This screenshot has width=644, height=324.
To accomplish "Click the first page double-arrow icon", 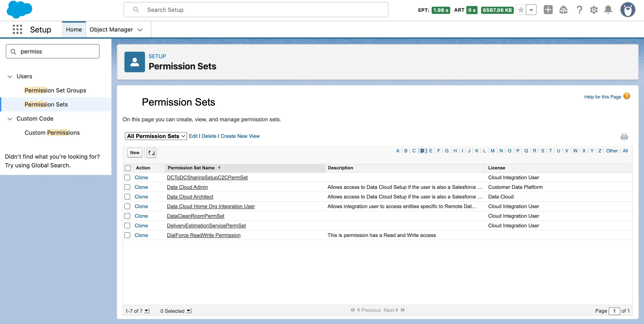I will click(352, 310).
